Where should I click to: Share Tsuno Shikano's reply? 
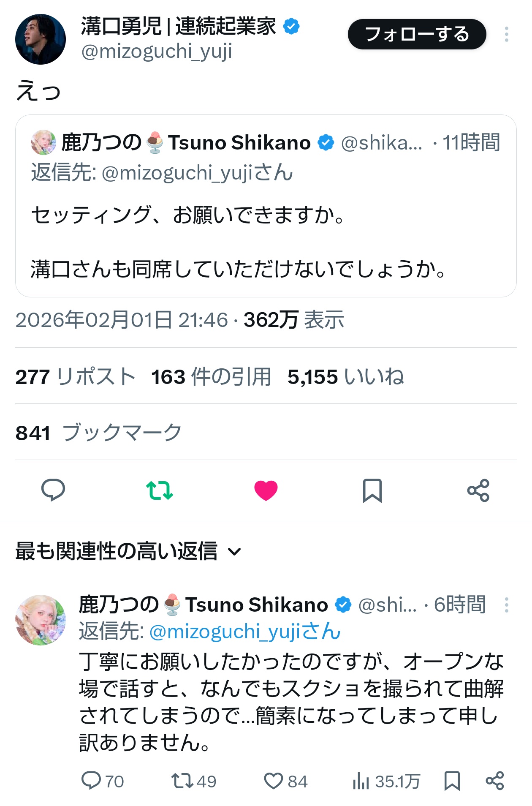tap(495, 781)
